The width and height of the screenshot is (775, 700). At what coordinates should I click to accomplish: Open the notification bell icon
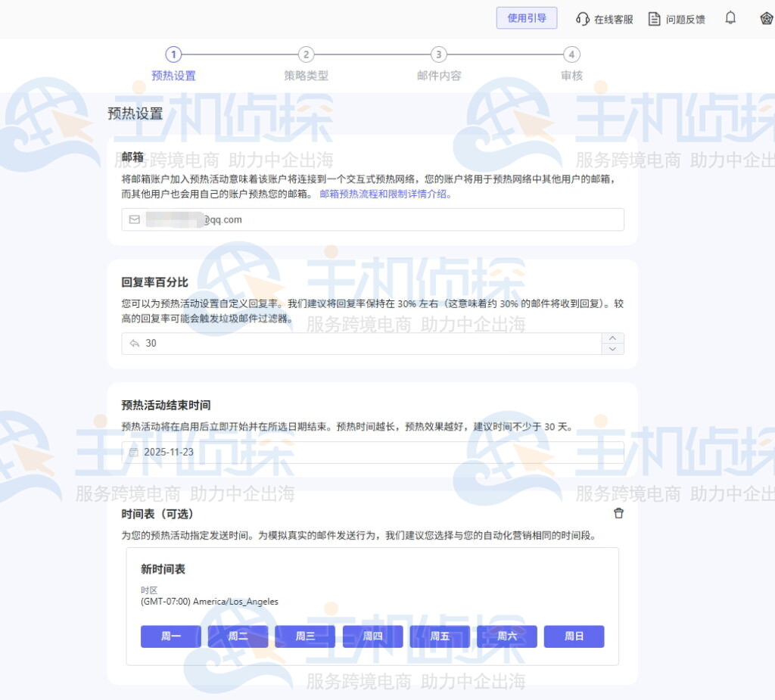tap(730, 18)
